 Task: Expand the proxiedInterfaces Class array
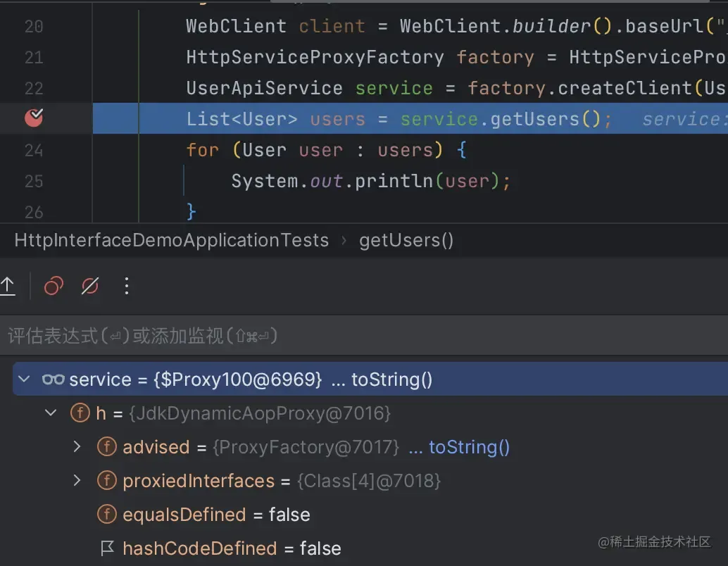point(77,481)
